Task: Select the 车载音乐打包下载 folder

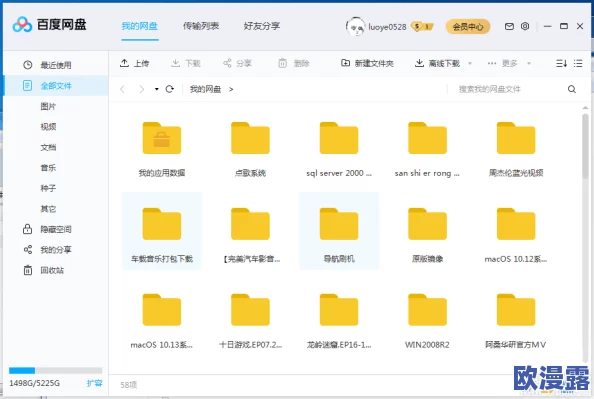Action: pos(162,231)
